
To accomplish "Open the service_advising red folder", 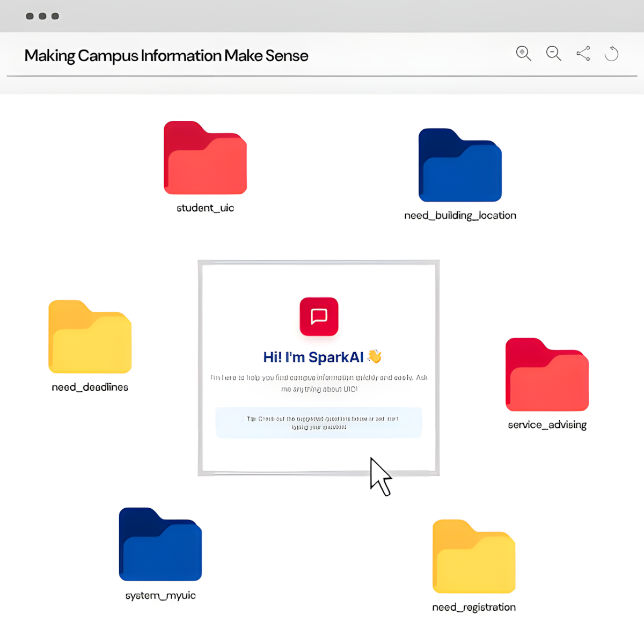I will click(x=547, y=375).
